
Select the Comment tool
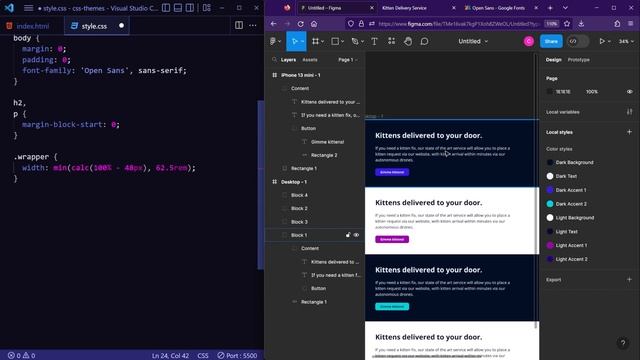click(x=424, y=41)
